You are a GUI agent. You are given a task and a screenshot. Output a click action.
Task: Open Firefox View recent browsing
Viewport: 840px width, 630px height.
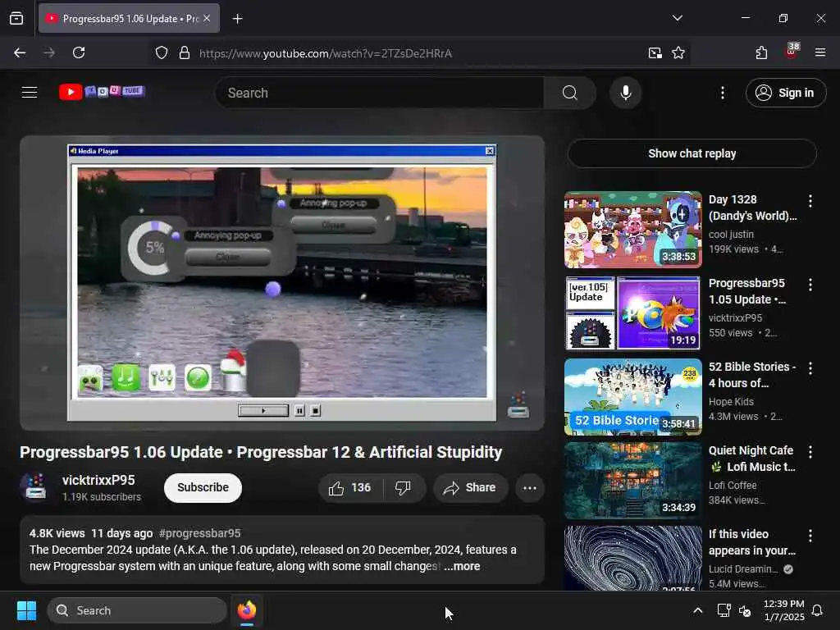pyautogui.click(x=16, y=18)
